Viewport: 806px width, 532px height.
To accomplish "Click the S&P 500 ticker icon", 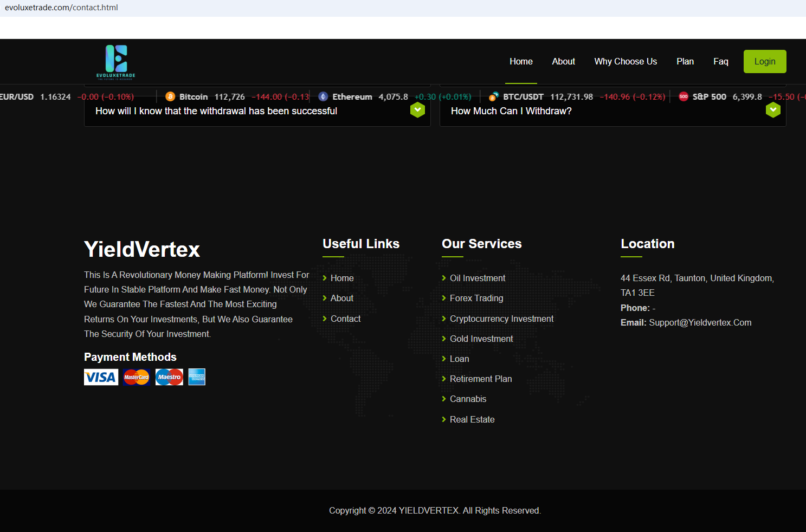I will 684,96.
